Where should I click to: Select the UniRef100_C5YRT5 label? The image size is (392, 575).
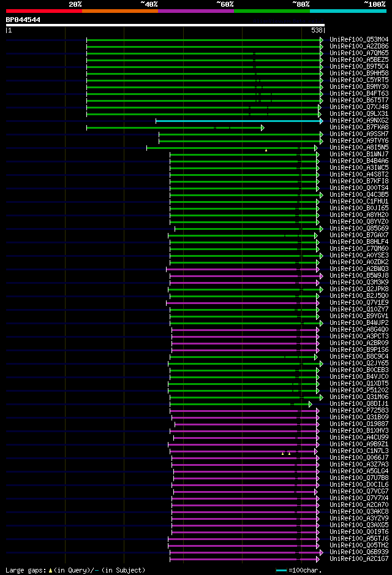(x=359, y=80)
